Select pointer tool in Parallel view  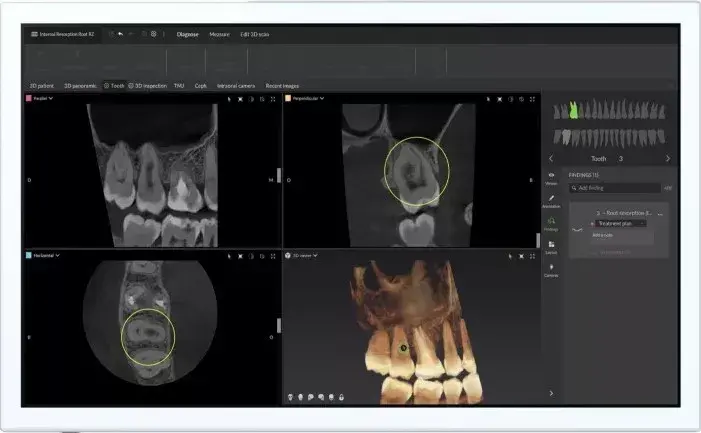[x=229, y=99]
